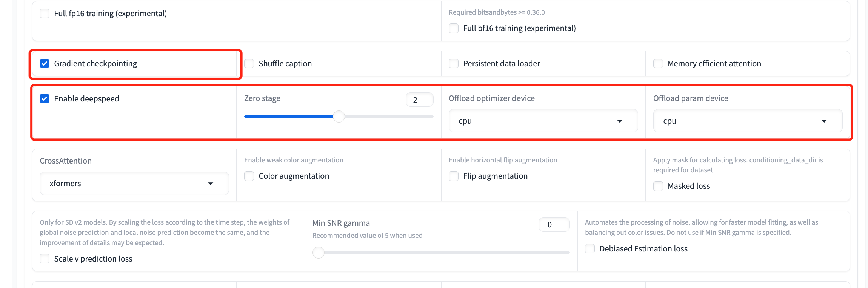
Task: Click the Min SNR gamma slider handle
Action: point(319,253)
